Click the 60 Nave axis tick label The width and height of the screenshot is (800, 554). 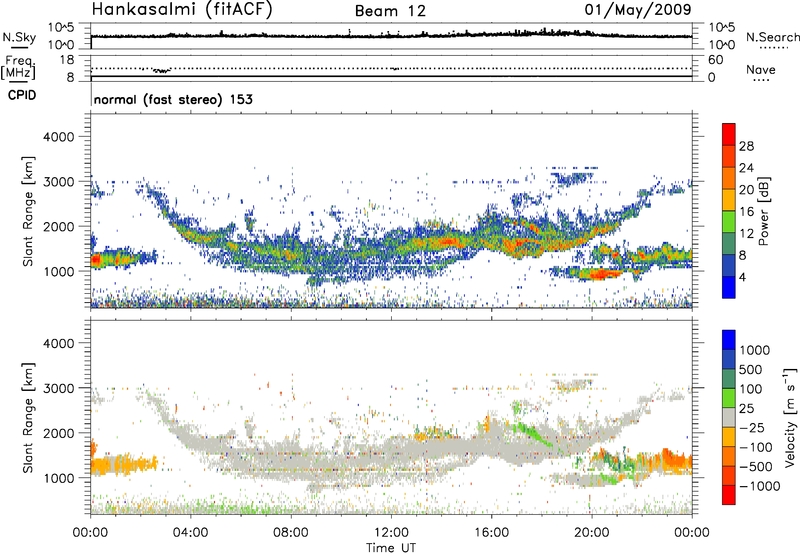(715, 60)
